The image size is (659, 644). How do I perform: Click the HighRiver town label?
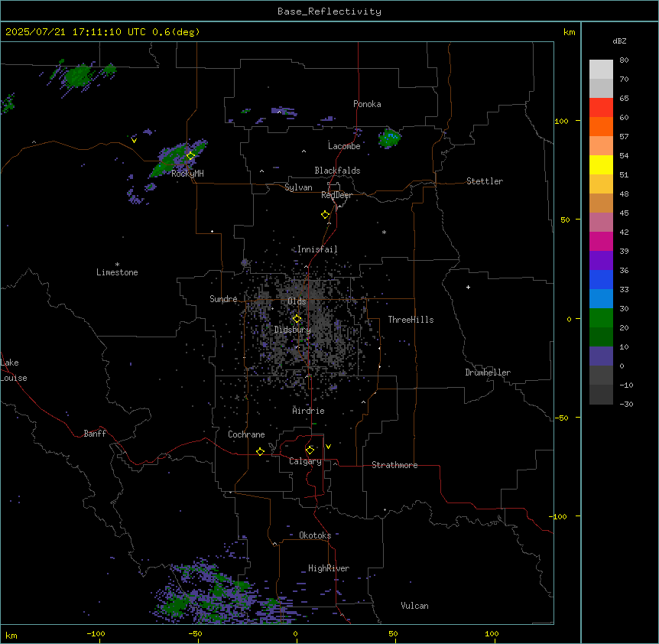329,568
